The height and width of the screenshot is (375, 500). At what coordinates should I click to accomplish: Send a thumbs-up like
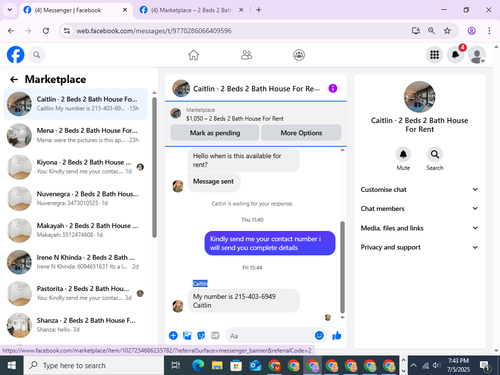(x=337, y=335)
